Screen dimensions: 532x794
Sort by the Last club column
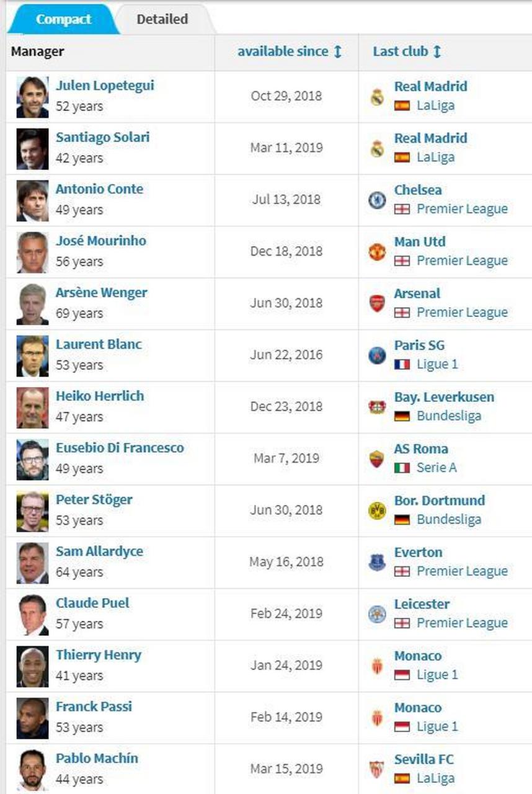pos(407,51)
